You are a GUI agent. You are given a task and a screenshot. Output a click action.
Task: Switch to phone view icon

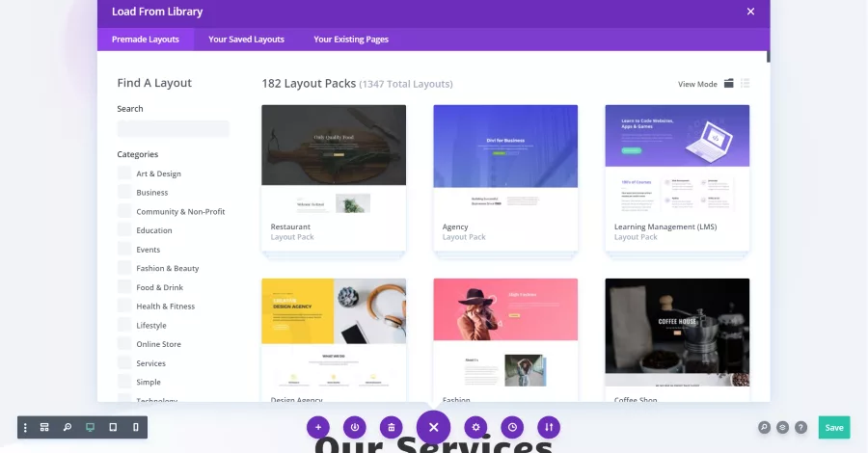136,428
